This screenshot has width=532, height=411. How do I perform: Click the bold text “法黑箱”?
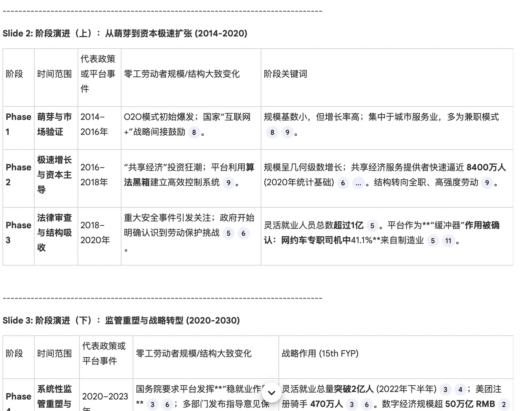point(137,183)
